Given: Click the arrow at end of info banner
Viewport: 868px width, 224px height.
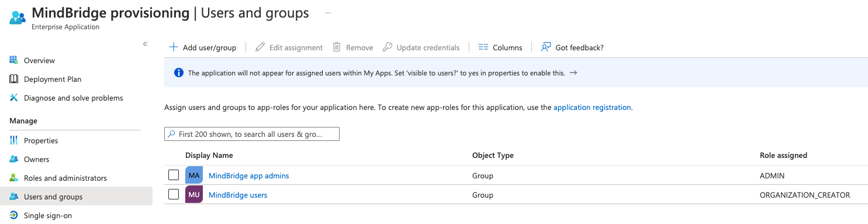Looking at the screenshot, I should pos(573,73).
